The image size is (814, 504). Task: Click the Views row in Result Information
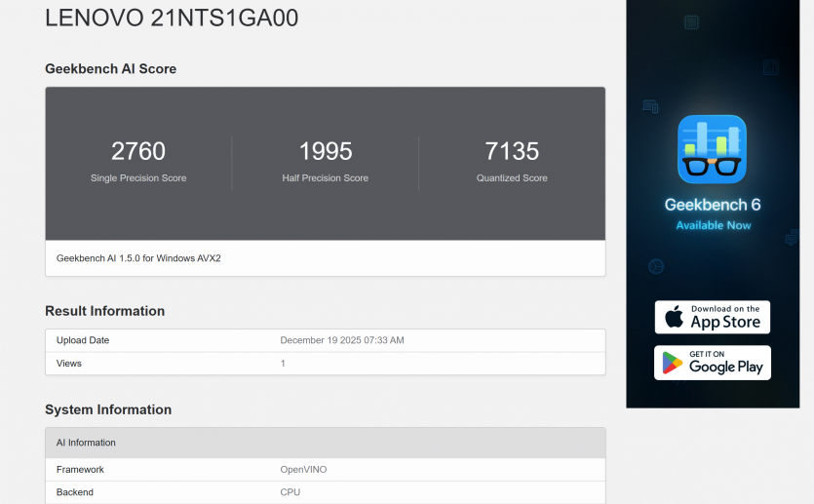[x=325, y=364]
